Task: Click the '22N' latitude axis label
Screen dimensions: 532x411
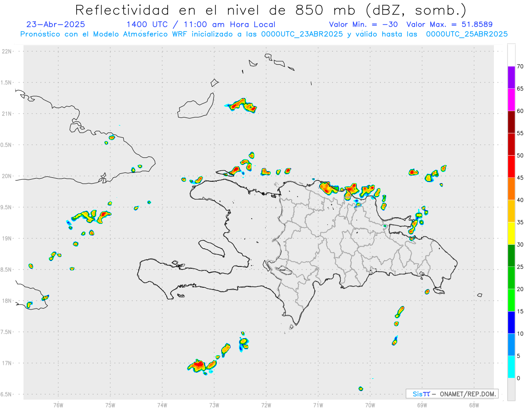Action: 7,51
